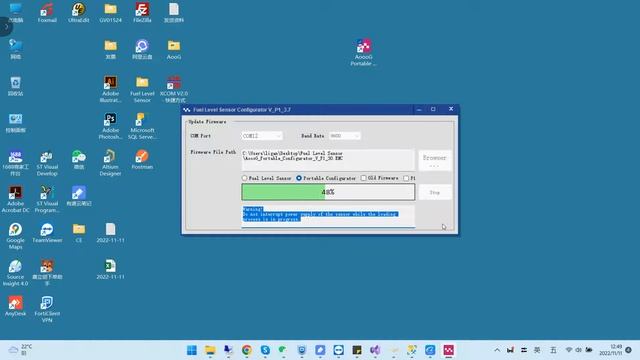Screen dimensions: 640x360
Task: Open TeamViewer from the taskbar
Action: [x=338, y=350]
